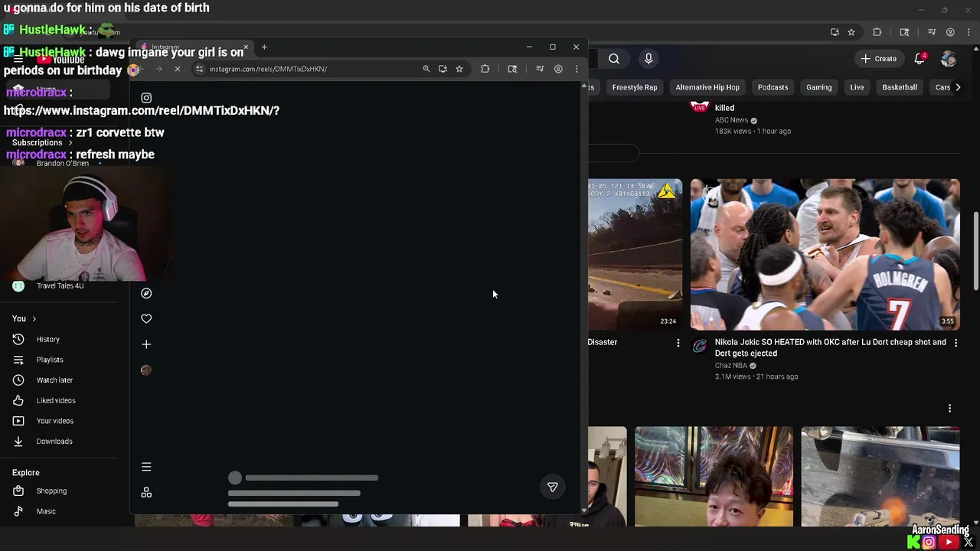Open ABC News channel link
Screen dimensions: 980x551
point(731,120)
